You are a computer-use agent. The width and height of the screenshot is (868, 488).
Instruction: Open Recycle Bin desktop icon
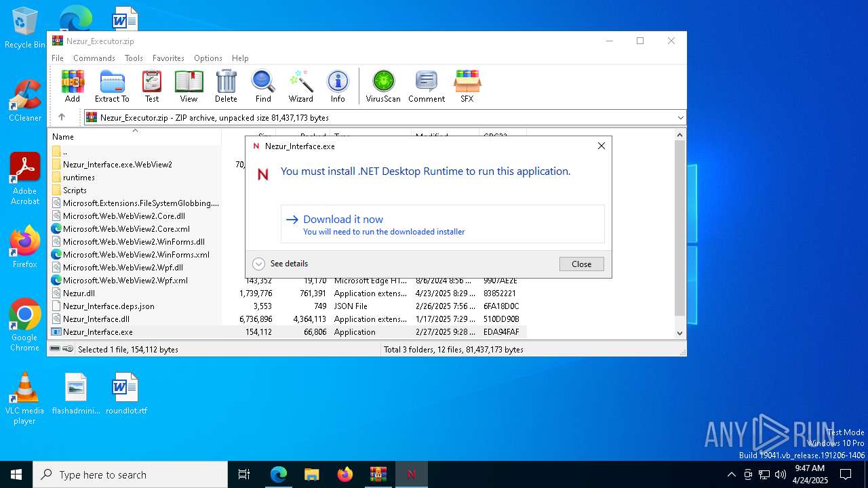point(25,28)
